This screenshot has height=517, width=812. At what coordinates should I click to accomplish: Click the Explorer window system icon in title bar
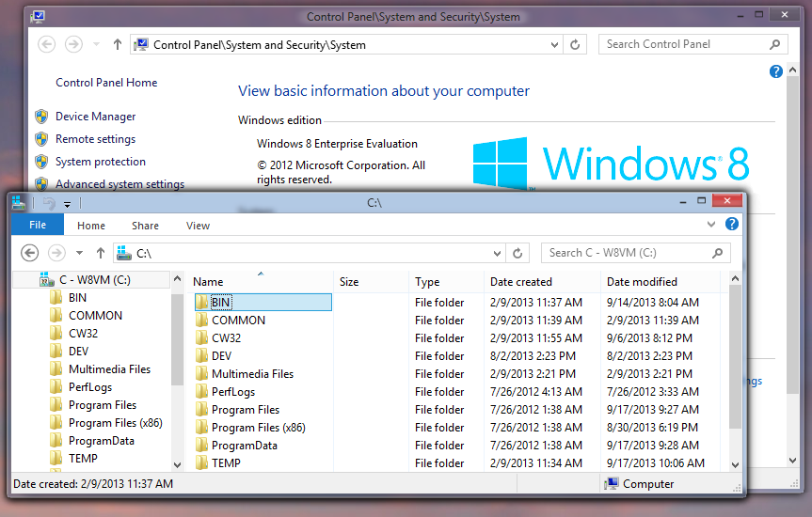pos(19,203)
